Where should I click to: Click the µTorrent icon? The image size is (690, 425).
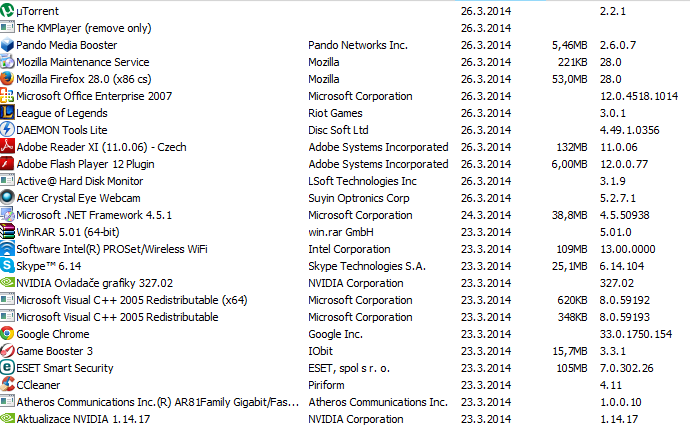8,11
